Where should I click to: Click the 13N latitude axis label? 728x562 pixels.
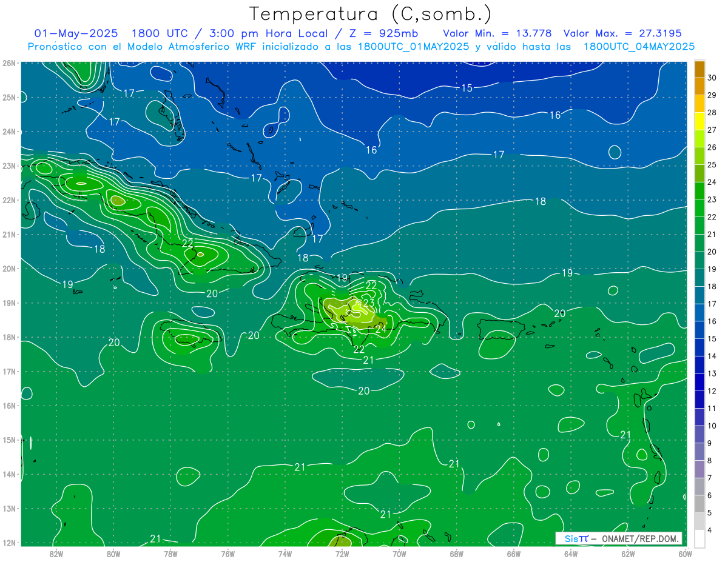9,508
